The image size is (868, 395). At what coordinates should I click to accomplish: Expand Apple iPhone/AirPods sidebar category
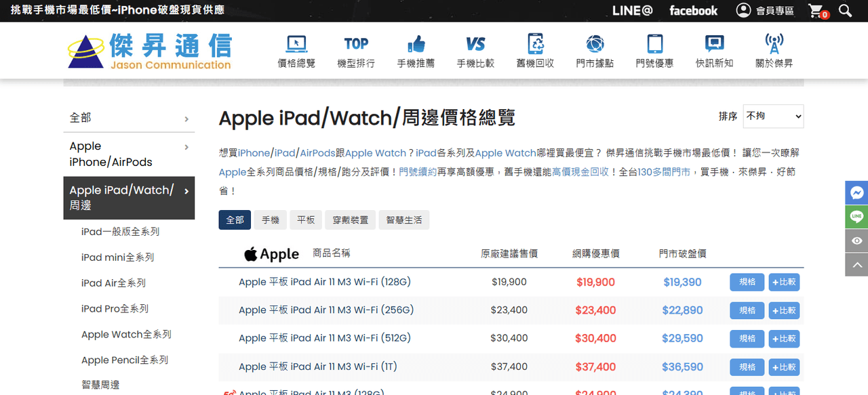pos(129,154)
